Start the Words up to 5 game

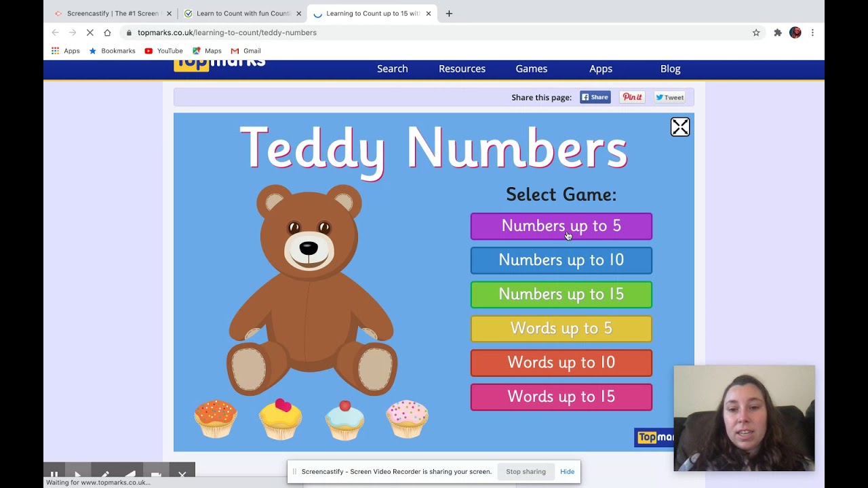(561, 329)
